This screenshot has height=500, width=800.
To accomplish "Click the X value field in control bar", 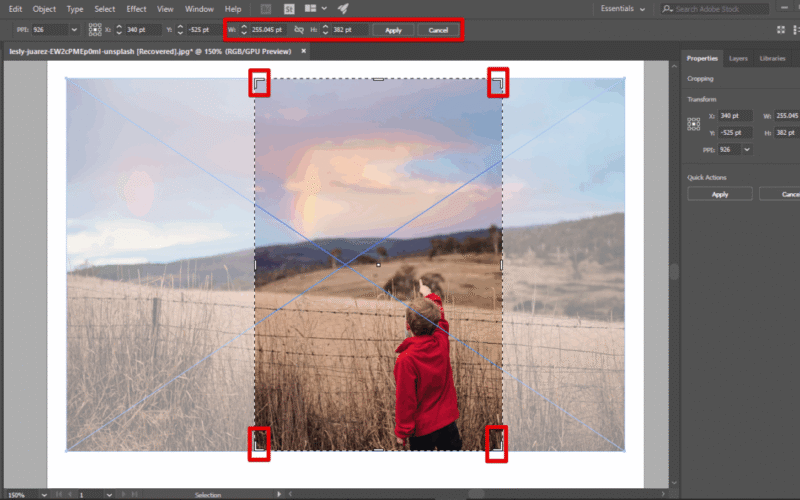I will click(143, 30).
